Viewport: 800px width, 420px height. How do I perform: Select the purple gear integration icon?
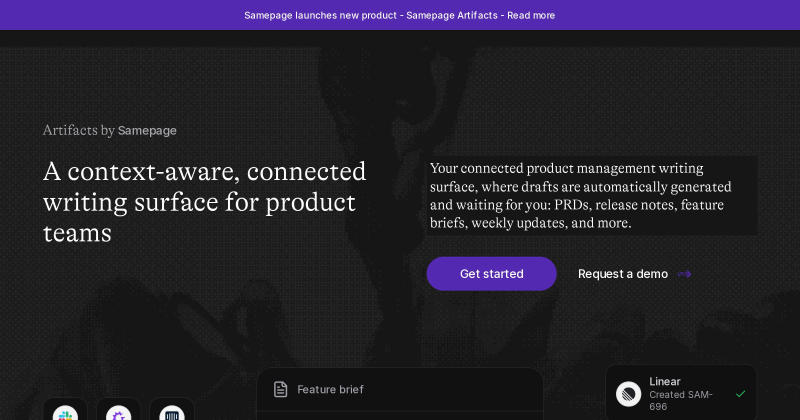click(118, 413)
